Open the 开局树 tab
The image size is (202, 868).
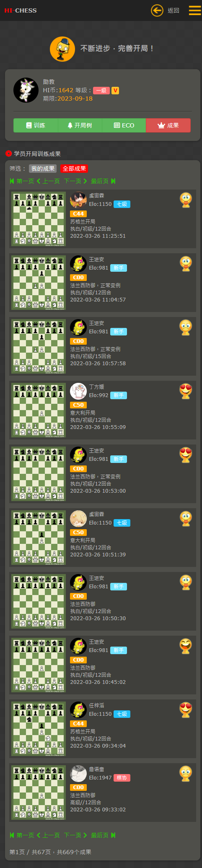(80, 125)
